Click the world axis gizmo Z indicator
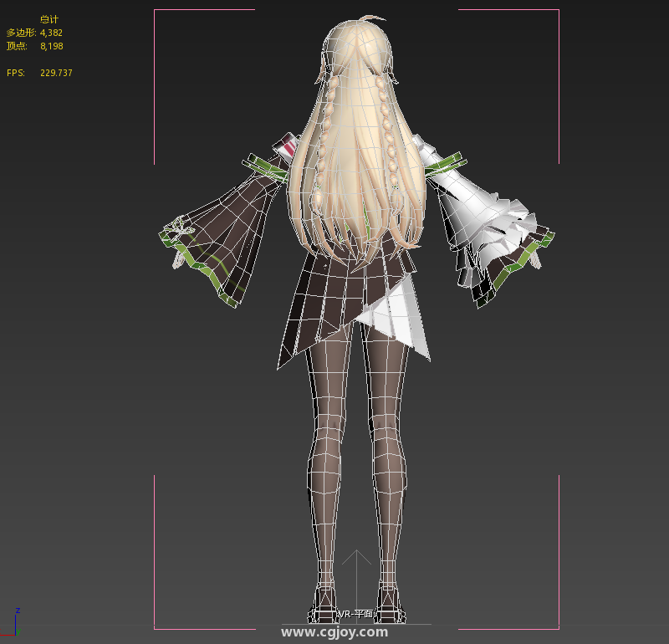Screen dimensions: 669x644 (x=17, y=612)
